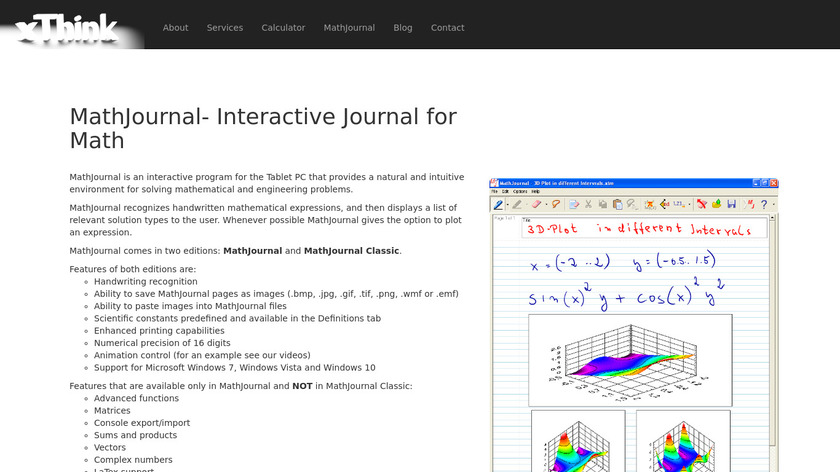
Task: Click the red crossed-out icon in toolbar
Action: pos(702,204)
